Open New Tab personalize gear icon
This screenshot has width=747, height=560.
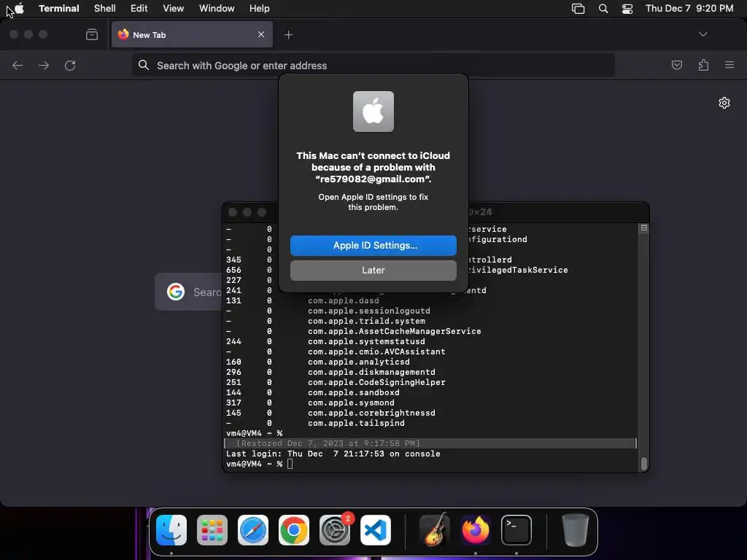tap(724, 103)
